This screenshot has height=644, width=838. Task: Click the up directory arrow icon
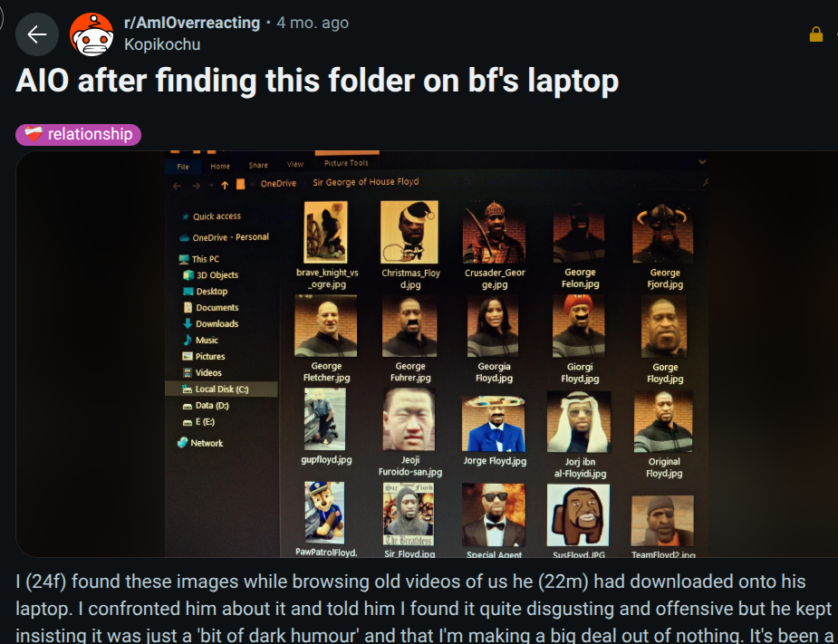[225, 185]
